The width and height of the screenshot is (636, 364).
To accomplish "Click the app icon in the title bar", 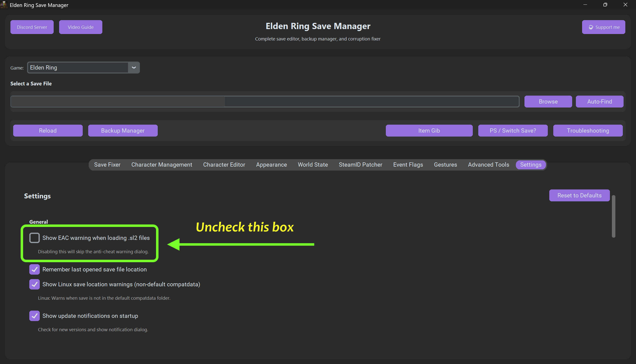I will pos(4,5).
